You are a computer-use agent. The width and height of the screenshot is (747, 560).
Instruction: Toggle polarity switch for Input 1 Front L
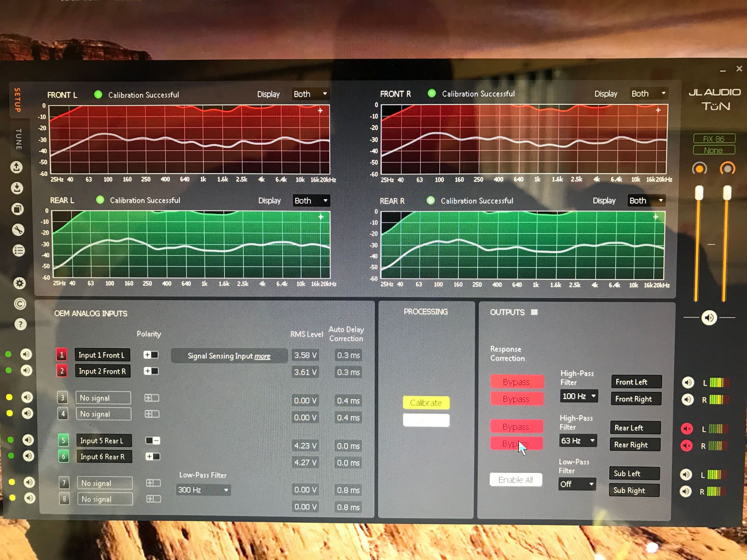151,355
